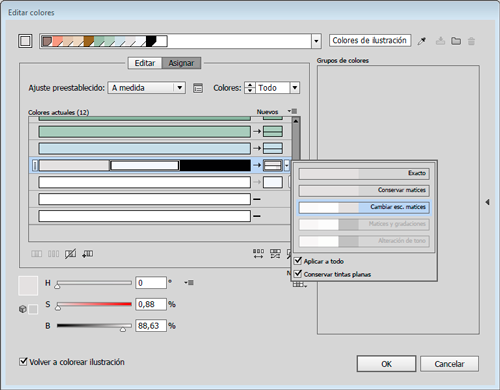Image resolution: width=500 pixels, height=390 pixels.
Task: Click the H hue slider
Action: (94, 283)
